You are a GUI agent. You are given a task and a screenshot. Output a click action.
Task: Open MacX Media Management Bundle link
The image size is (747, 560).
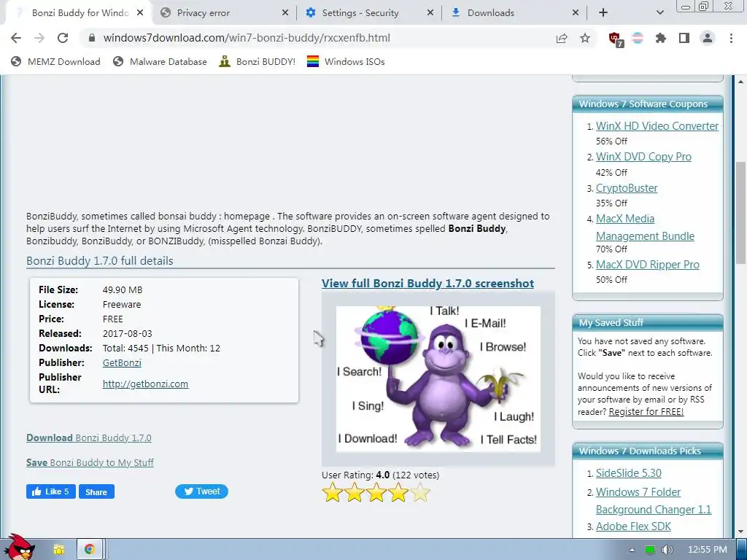(645, 227)
